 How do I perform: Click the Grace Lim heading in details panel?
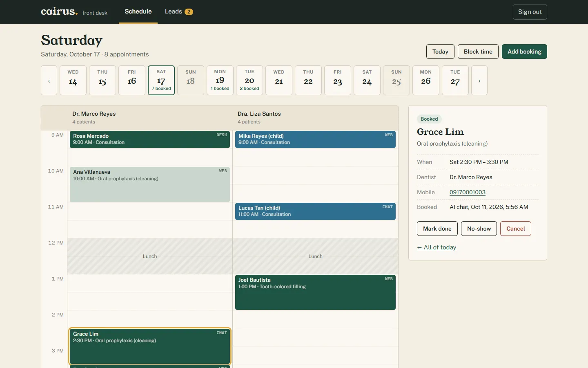coord(440,132)
